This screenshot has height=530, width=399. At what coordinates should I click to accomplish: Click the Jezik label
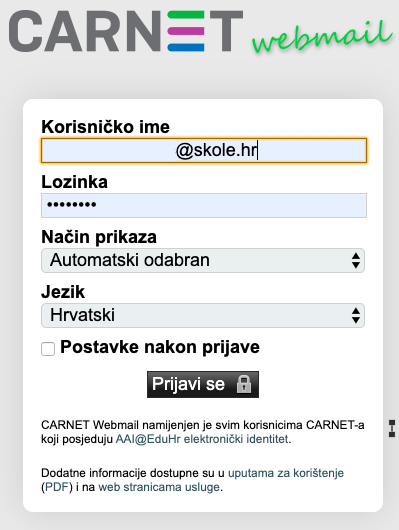coord(63,292)
